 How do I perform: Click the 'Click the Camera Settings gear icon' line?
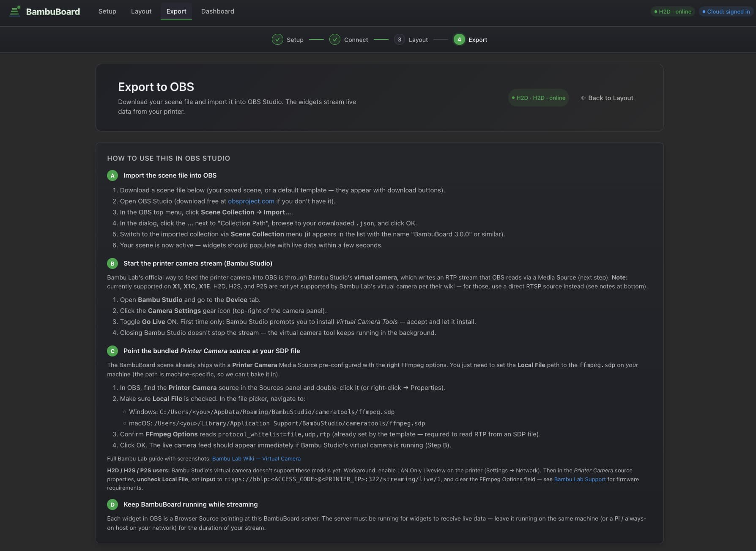[223, 311]
